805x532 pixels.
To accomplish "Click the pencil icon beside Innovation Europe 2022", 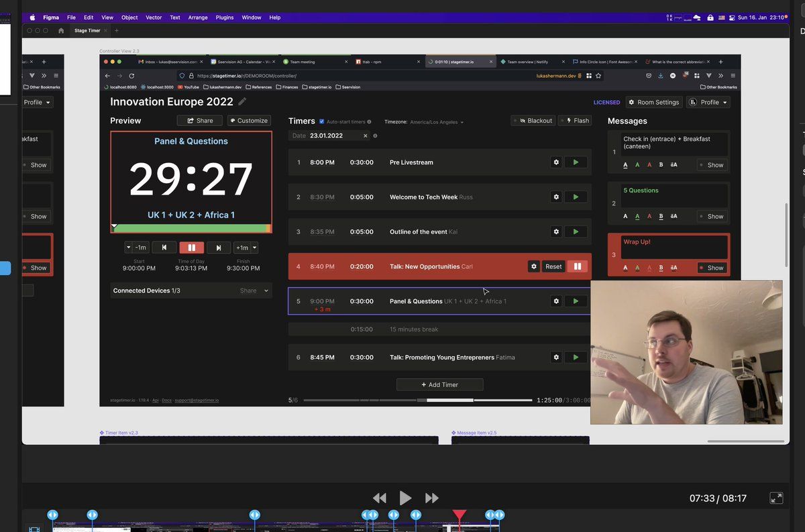I will coord(242,102).
